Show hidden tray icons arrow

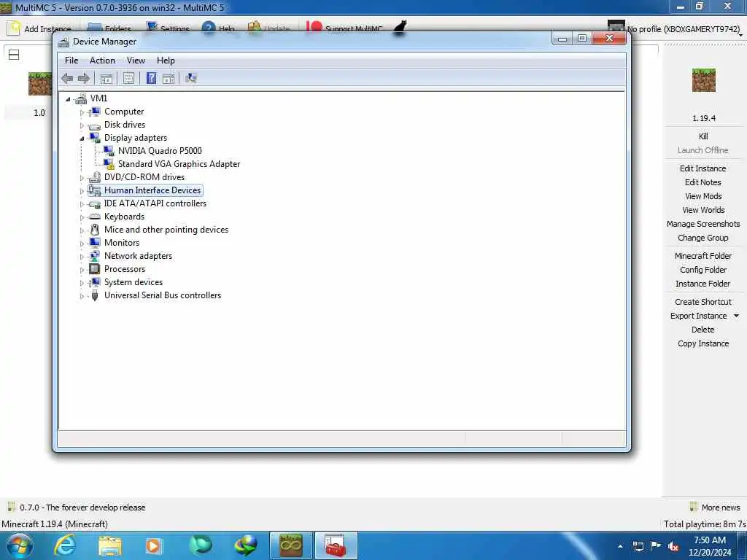(x=620, y=546)
